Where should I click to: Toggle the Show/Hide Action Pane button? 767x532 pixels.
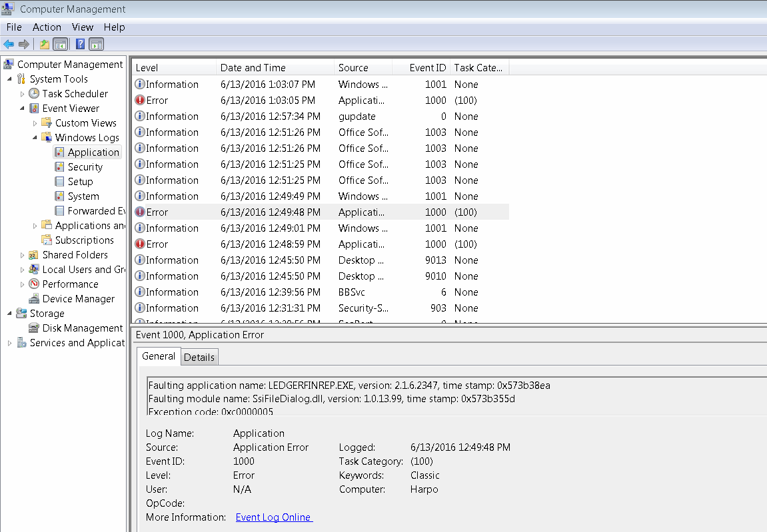coord(96,45)
